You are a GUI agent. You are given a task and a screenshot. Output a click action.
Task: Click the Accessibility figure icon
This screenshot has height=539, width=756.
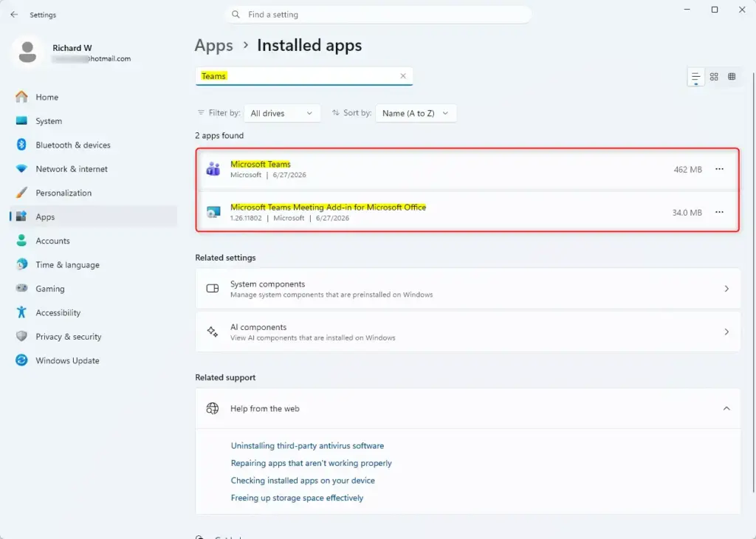pyautogui.click(x=21, y=312)
